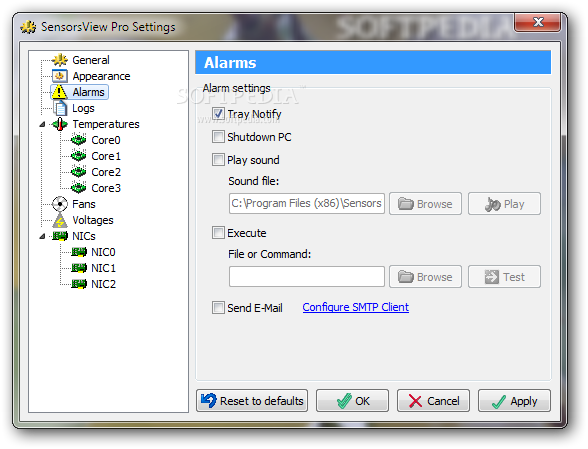This screenshot has height=449, width=588.
Task: Tick the Execute checkbox
Action: coord(218,233)
